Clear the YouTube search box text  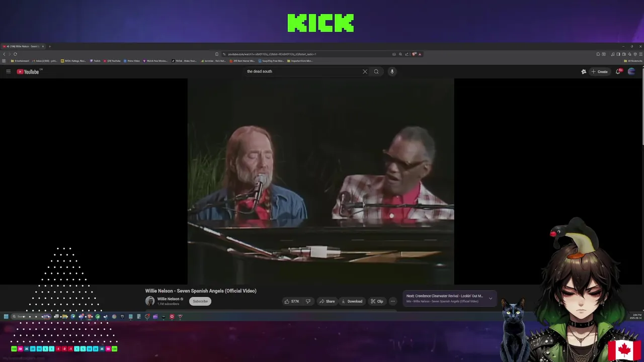point(365,71)
